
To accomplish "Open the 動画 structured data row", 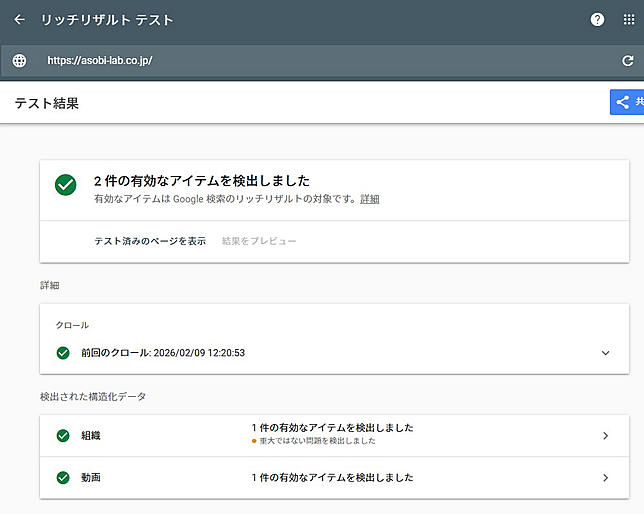I will click(334, 478).
